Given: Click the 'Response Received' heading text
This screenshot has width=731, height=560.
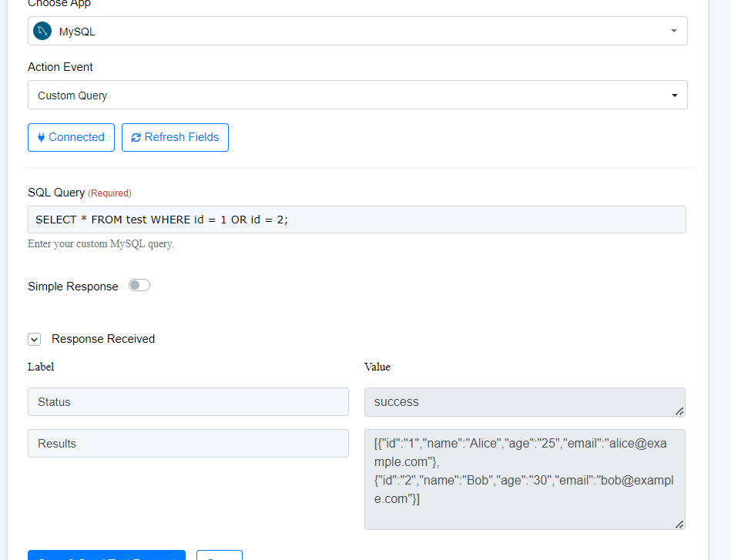Looking at the screenshot, I should coord(103,339).
